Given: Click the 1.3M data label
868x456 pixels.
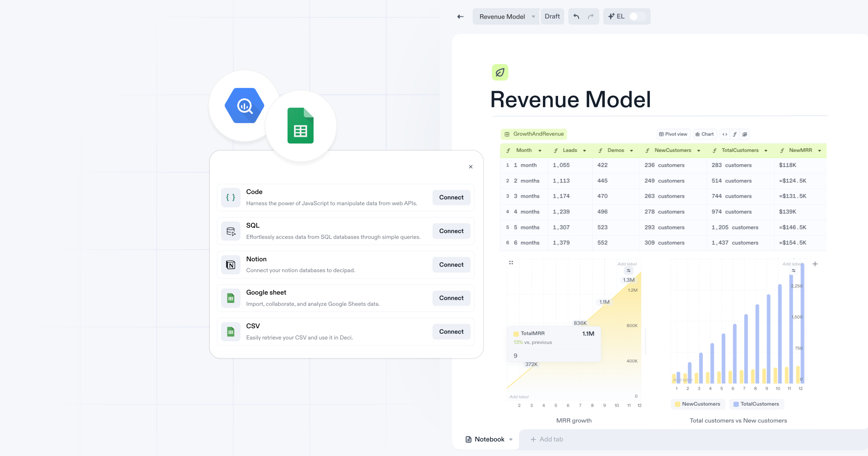Looking at the screenshot, I should 629,280.
